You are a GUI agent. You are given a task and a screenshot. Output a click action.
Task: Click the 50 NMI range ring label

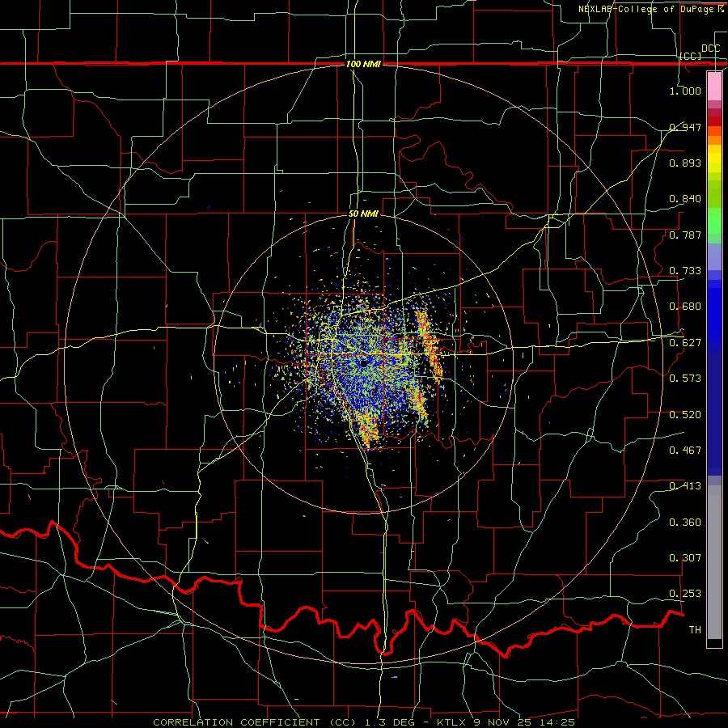click(363, 214)
